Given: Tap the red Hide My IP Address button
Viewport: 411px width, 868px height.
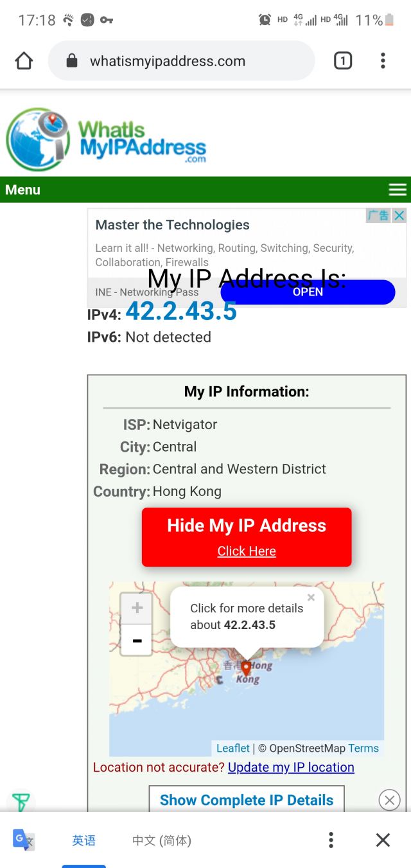Looking at the screenshot, I should click(x=247, y=537).
